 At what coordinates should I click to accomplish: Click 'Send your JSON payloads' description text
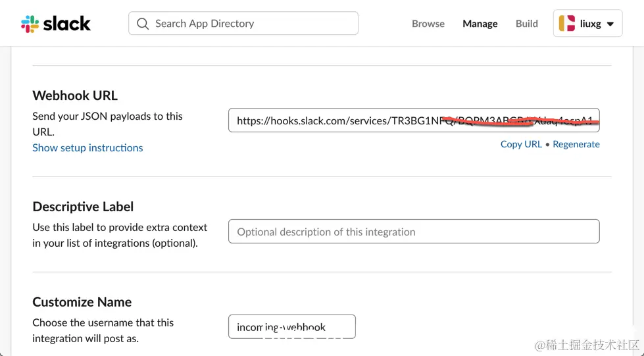[x=108, y=124]
